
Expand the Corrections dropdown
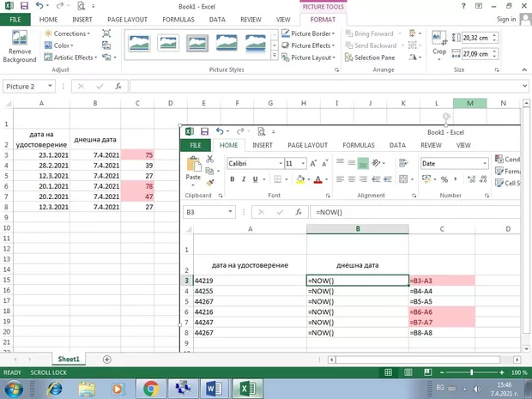(69, 33)
